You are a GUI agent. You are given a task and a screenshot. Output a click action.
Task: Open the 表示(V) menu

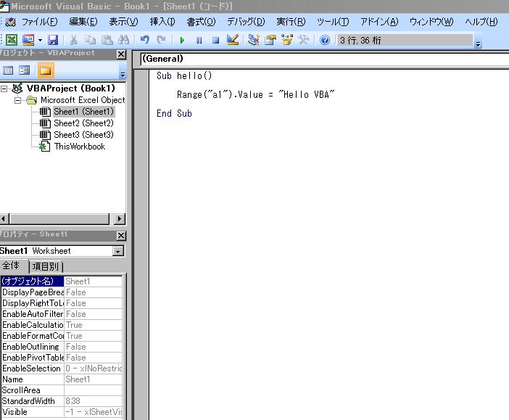(x=123, y=22)
